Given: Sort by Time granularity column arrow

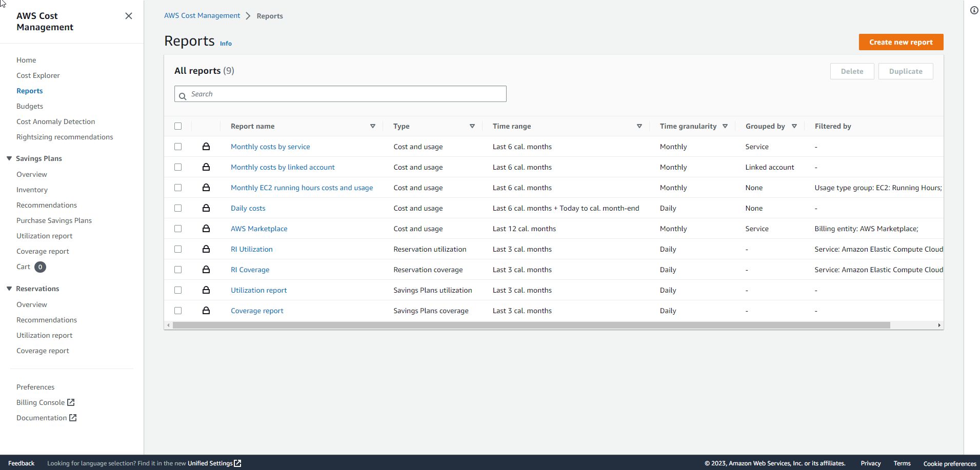Looking at the screenshot, I should coord(725,126).
